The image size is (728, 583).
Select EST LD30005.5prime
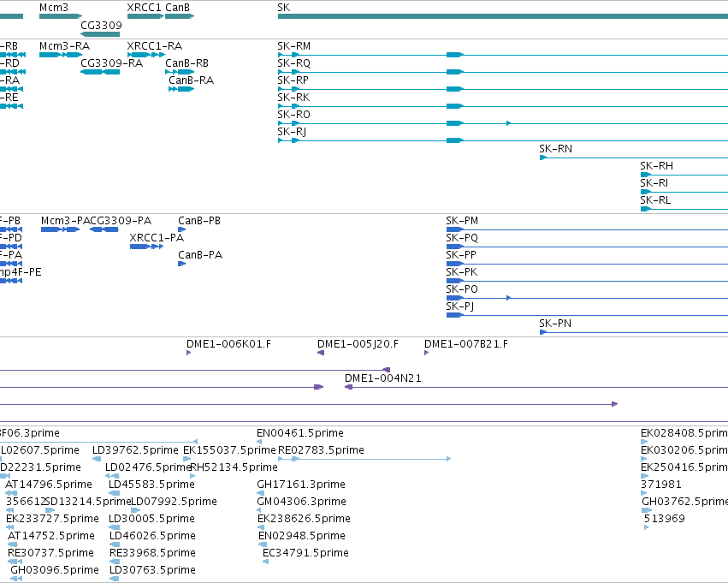tap(115, 527)
